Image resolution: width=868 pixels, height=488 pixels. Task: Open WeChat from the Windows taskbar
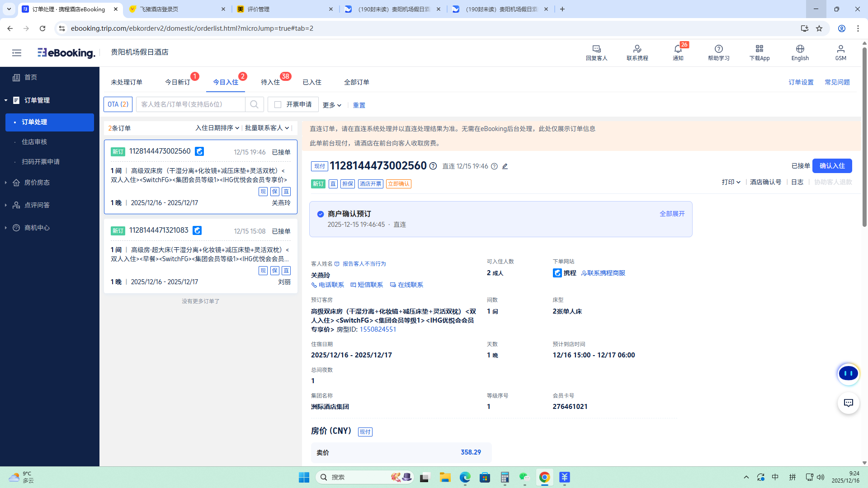(x=524, y=477)
